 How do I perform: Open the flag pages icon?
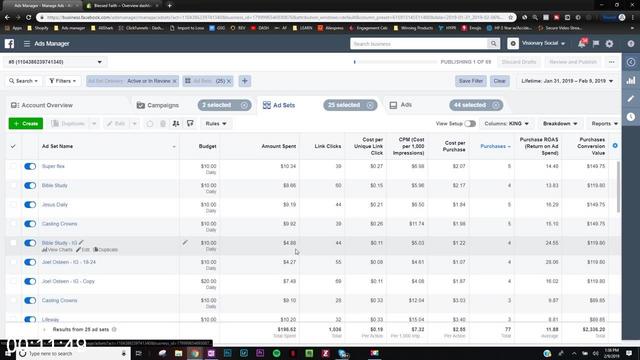click(x=596, y=44)
